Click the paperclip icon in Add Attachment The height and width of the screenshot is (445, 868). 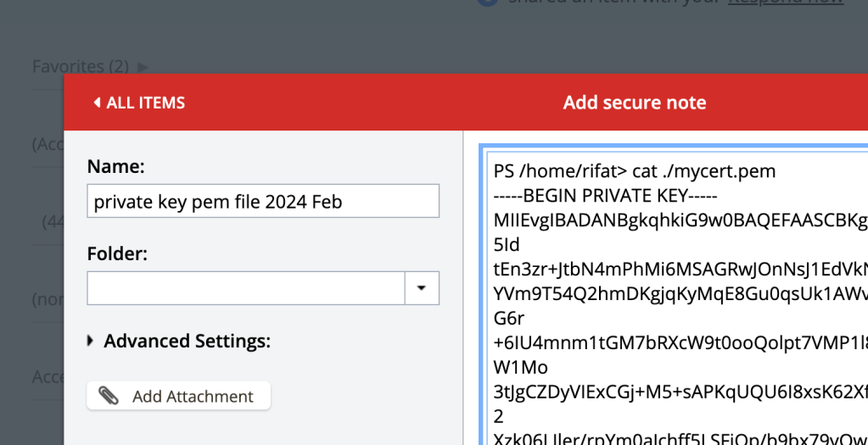tap(109, 396)
